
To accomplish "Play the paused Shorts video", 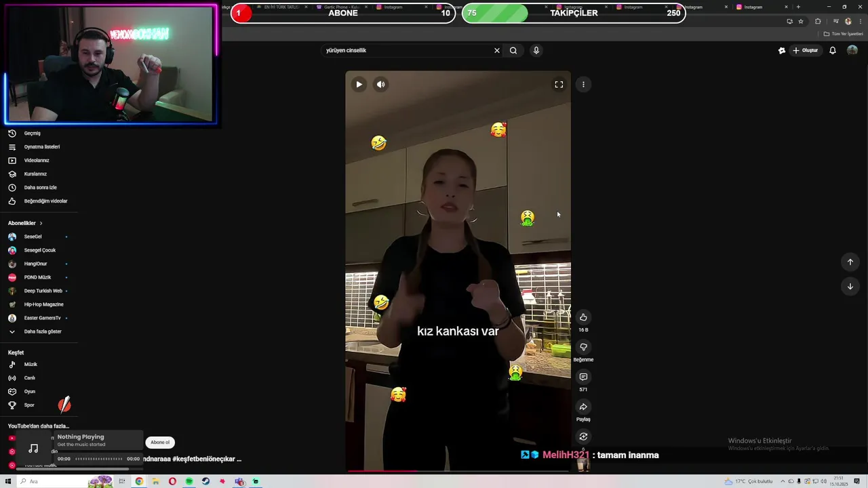I will [x=359, y=85].
